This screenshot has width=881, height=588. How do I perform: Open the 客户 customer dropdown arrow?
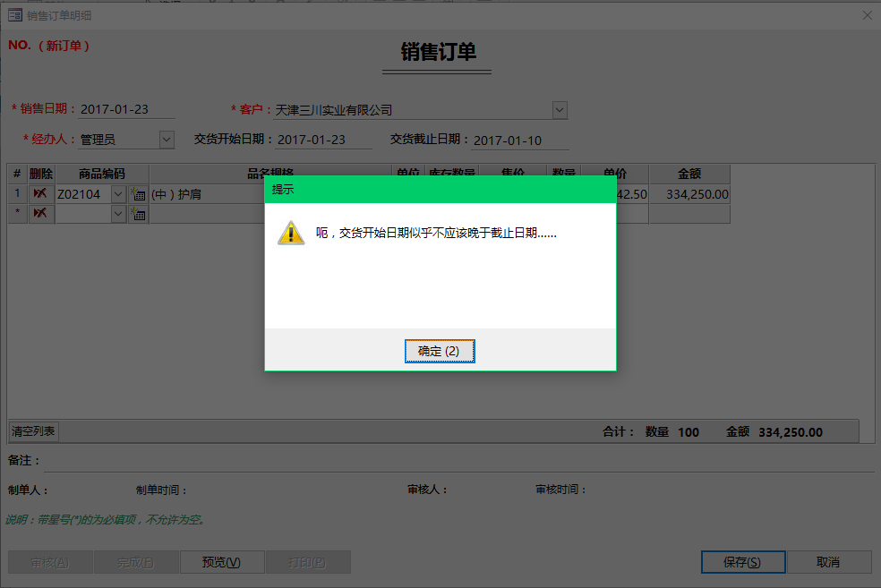tap(560, 110)
